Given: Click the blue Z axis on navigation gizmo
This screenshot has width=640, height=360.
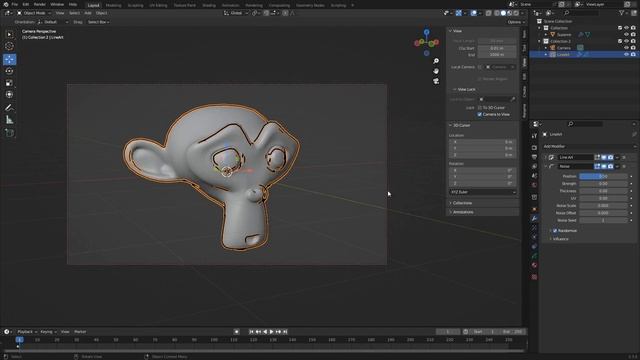Looking at the screenshot, I should (x=427, y=31).
